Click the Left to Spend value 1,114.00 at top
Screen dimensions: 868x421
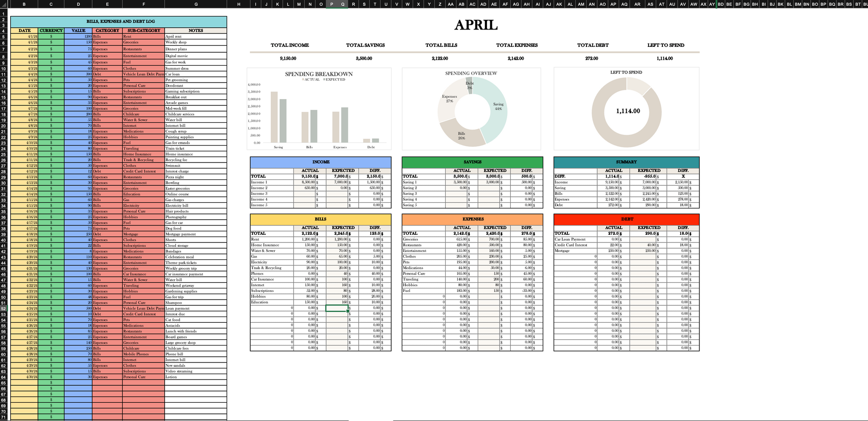(665, 58)
